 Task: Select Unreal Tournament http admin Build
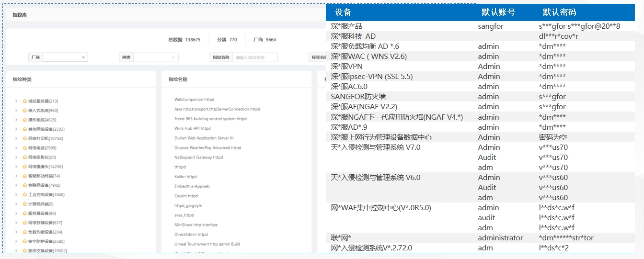207,244
